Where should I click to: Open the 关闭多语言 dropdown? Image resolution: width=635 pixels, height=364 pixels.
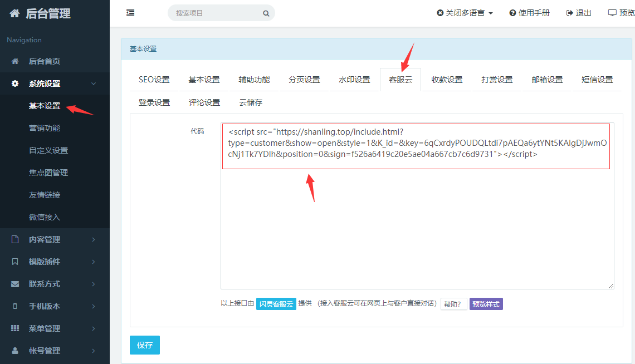[465, 13]
